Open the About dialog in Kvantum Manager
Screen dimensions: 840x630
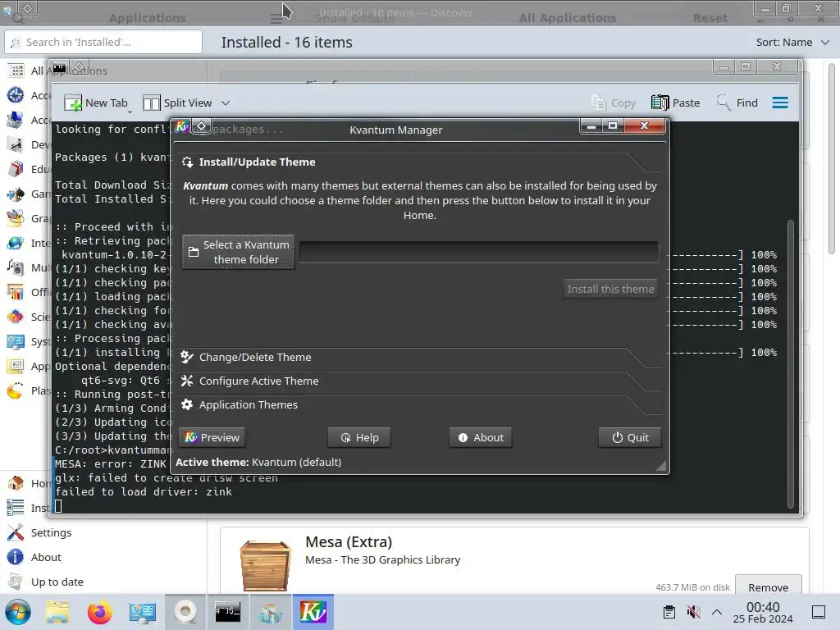tap(481, 438)
